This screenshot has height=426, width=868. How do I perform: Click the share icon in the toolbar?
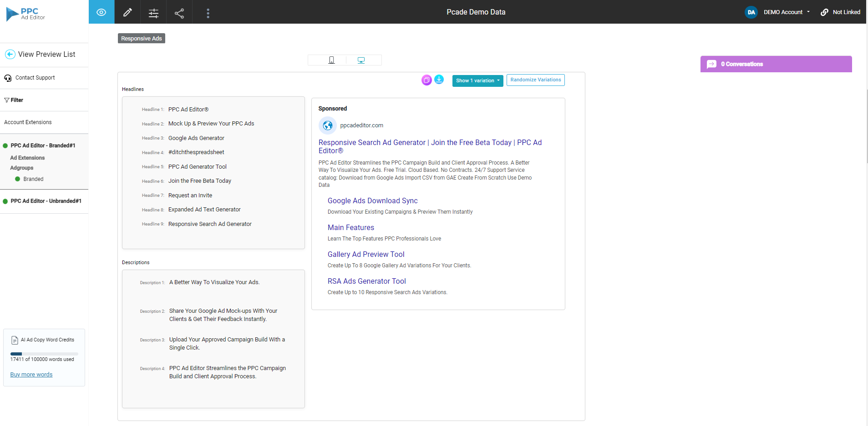[x=179, y=12]
